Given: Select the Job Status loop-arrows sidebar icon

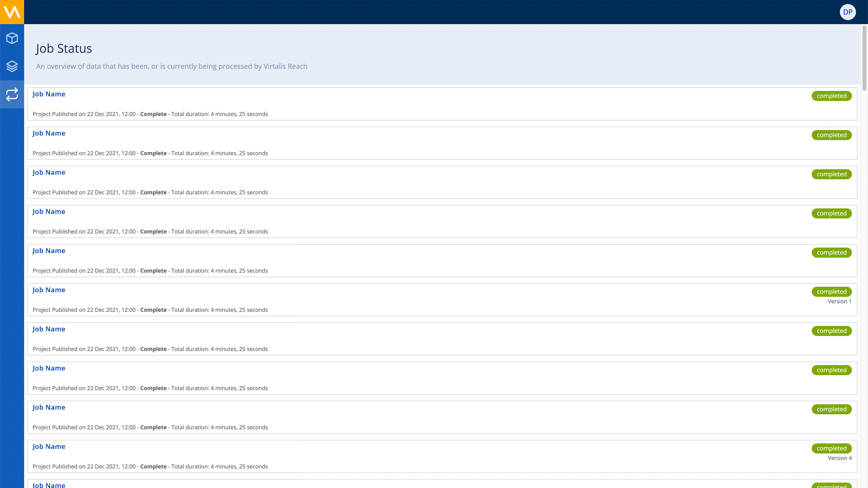Looking at the screenshot, I should [12, 94].
